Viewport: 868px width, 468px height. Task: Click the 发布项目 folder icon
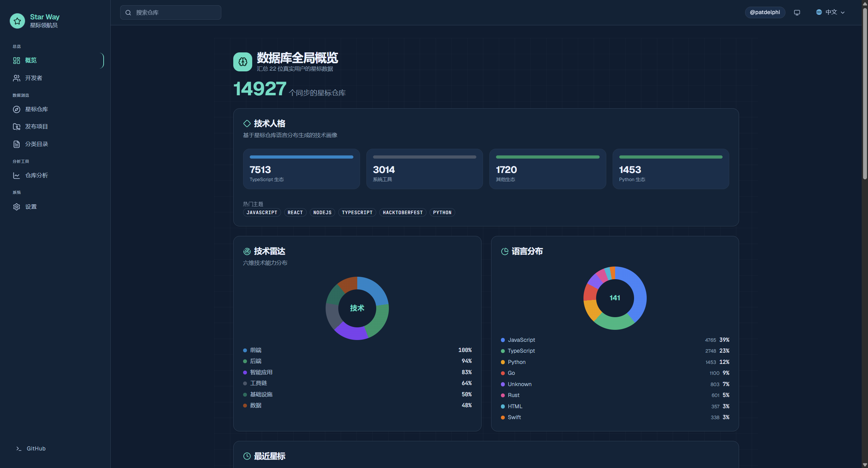(x=17, y=127)
